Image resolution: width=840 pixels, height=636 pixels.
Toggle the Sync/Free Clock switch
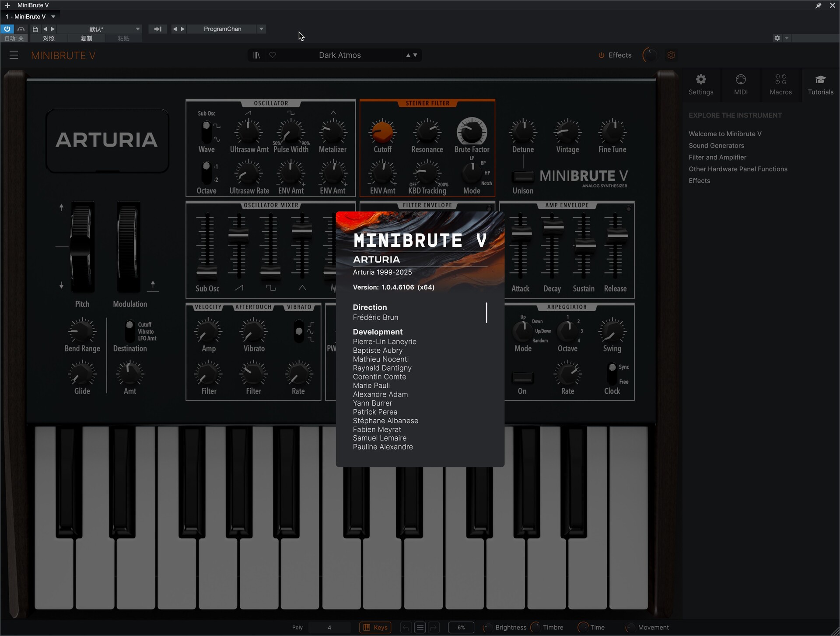pyautogui.click(x=612, y=374)
